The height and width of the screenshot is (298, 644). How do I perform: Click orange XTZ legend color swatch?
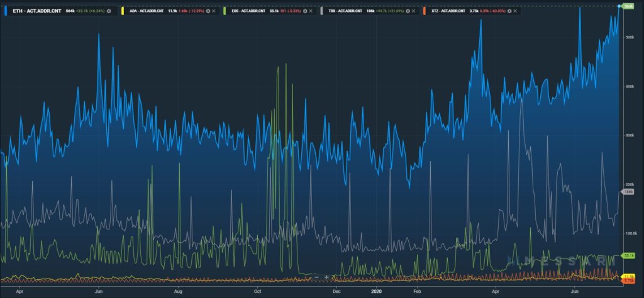[425, 11]
